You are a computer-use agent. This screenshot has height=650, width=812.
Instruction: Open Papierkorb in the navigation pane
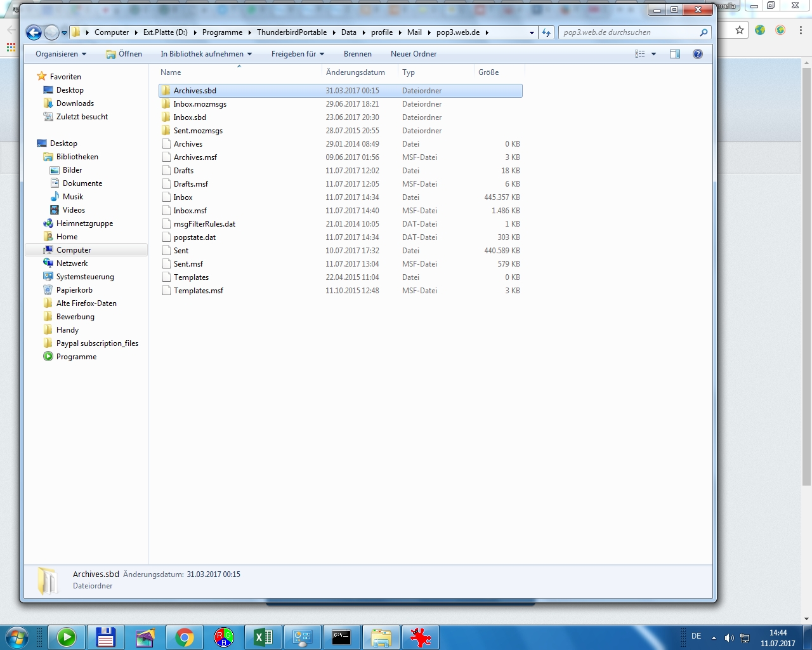(74, 290)
